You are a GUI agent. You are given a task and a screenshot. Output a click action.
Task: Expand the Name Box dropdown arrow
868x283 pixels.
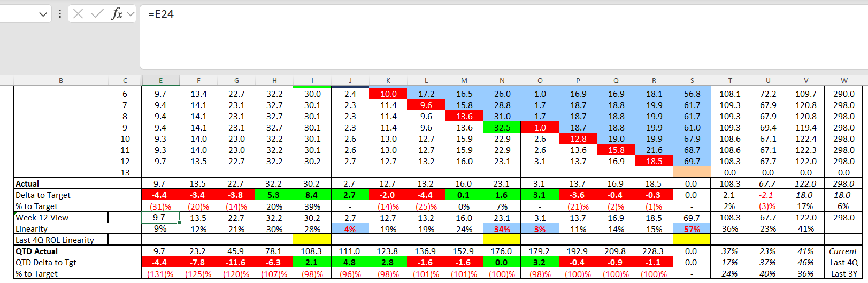pyautogui.click(x=43, y=14)
